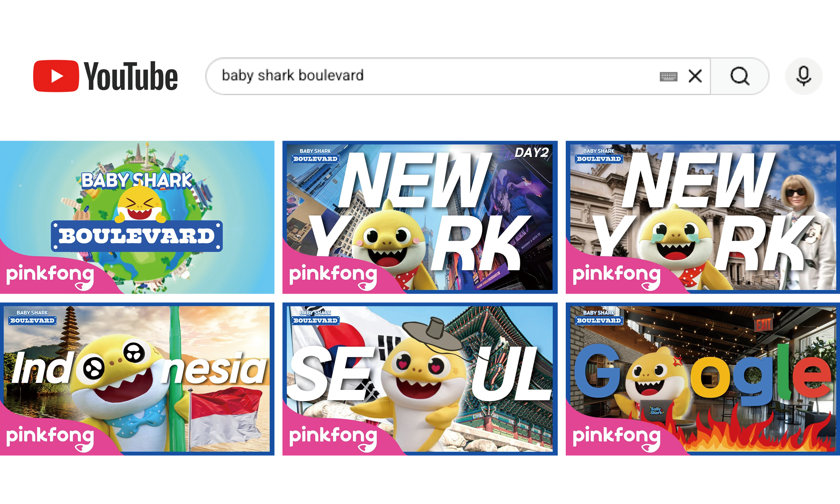Screen dimensions: 840x504
Task: Click pinkfong logo on Indonesia thumbnail
Action: [50, 437]
